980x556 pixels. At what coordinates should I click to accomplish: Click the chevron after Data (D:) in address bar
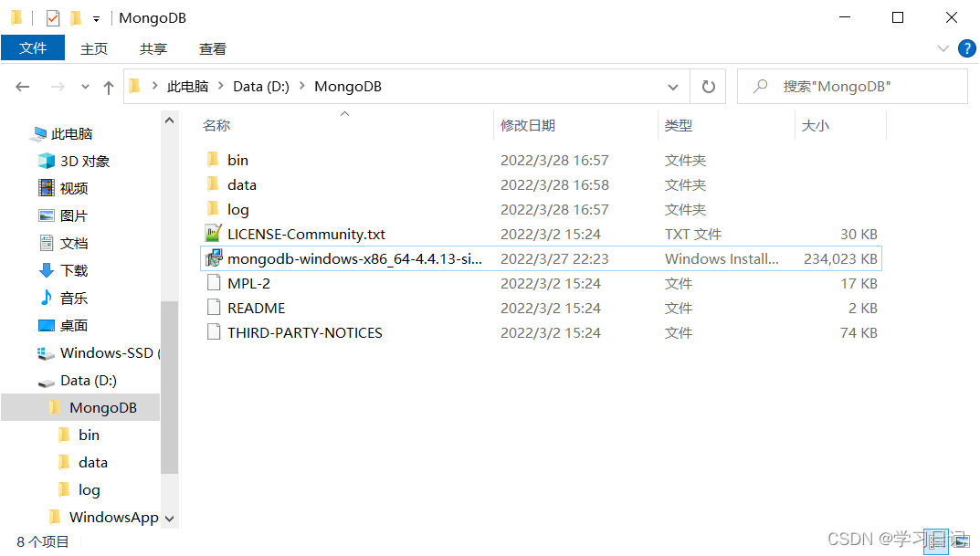302,86
